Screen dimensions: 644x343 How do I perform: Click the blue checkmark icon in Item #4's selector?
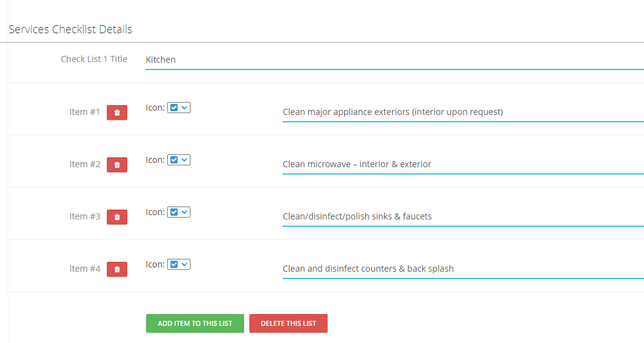click(x=174, y=264)
